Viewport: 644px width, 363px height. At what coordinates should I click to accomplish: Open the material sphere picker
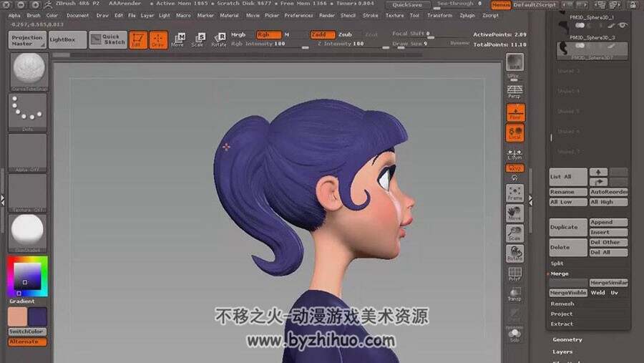pyautogui.click(x=29, y=233)
